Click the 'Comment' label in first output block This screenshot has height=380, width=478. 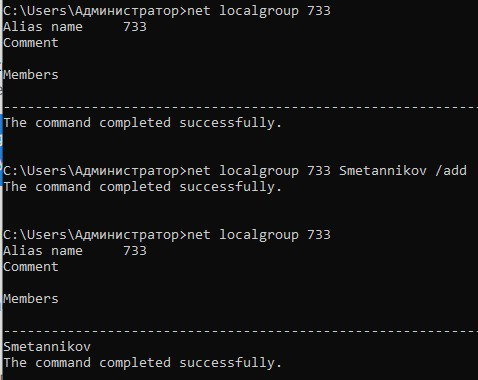(x=31, y=43)
